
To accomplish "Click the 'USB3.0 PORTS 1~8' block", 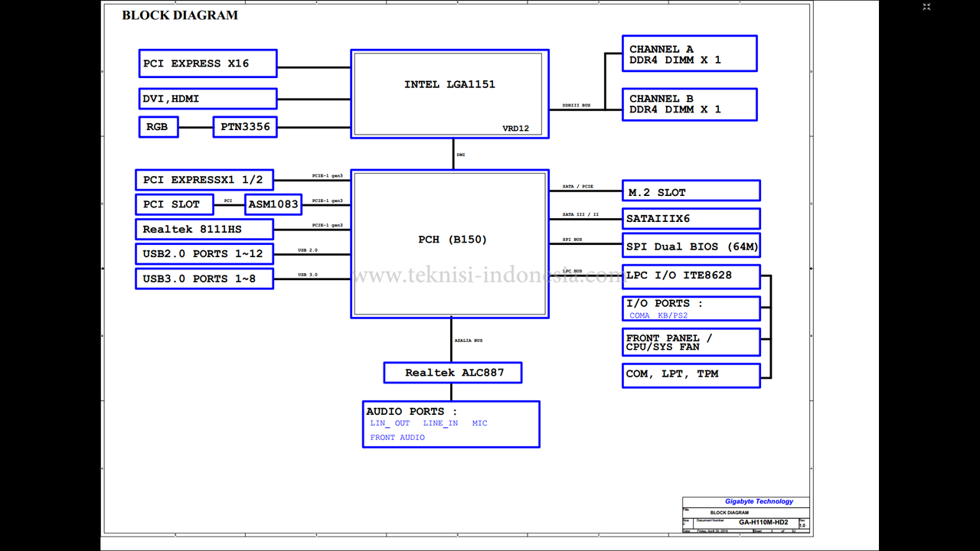I will 204,279.
